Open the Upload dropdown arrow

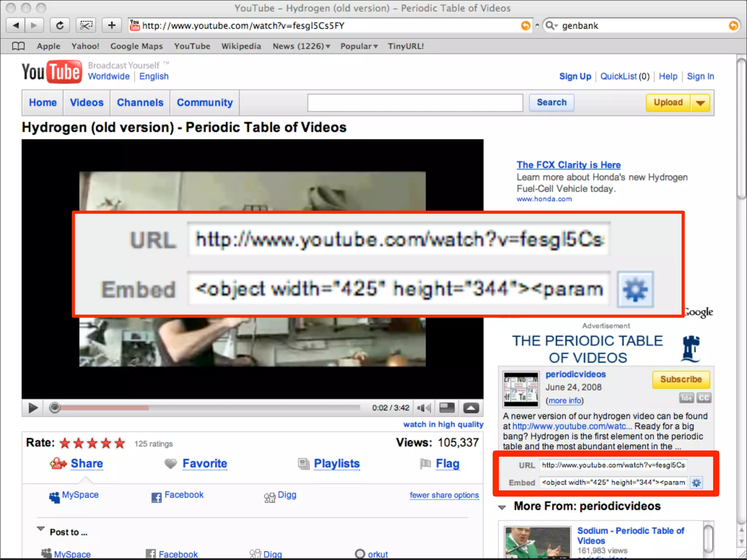700,103
